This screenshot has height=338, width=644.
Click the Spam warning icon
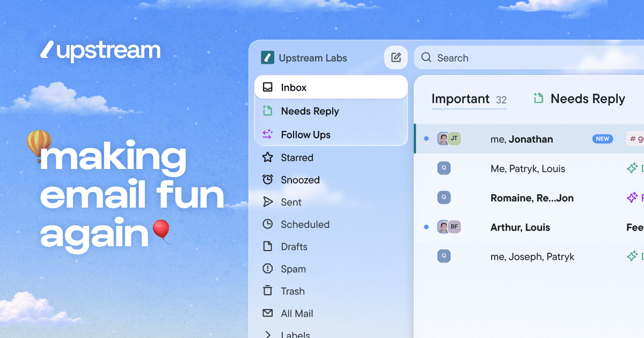pyautogui.click(x=267, y=268)
